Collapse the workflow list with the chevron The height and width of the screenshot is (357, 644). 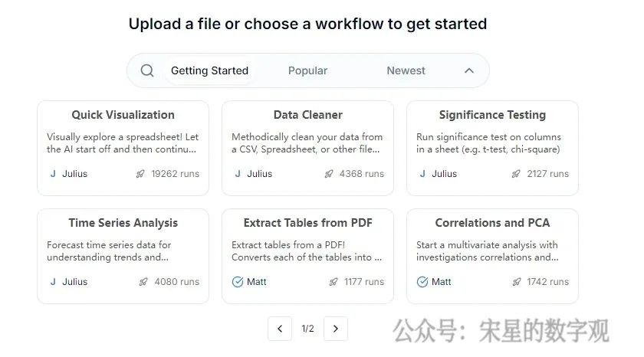469,70
